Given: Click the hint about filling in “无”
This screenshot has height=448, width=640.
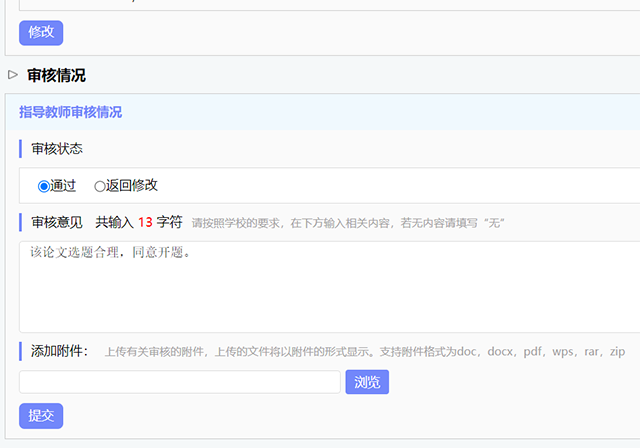Looking at the screenshot, I should tap(348, 223).
